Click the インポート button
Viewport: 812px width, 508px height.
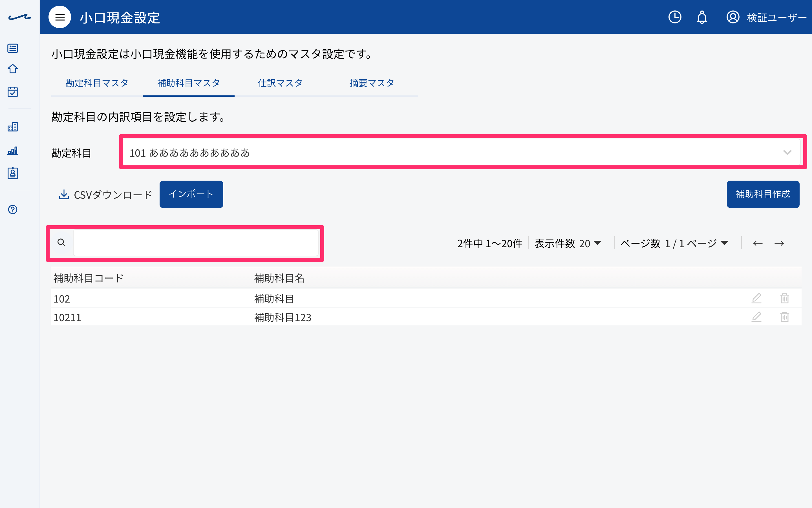(x=191, y=194)
